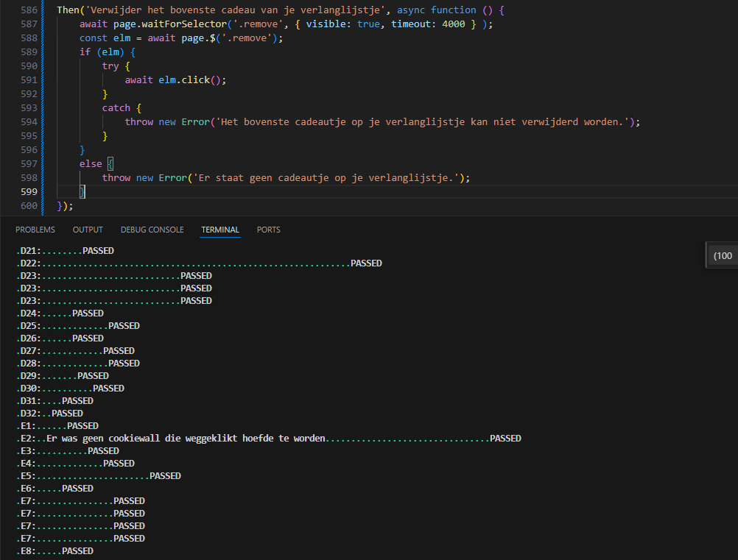Open the DEBUG CONSOLE tab
738x560 pixels.
[152, 230]
